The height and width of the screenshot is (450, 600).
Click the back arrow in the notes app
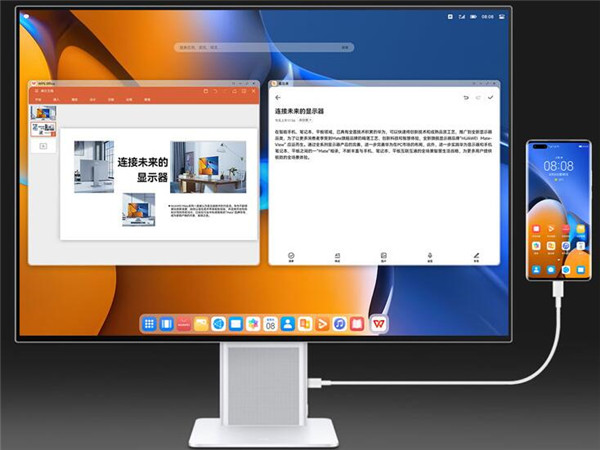coord(276,98)
